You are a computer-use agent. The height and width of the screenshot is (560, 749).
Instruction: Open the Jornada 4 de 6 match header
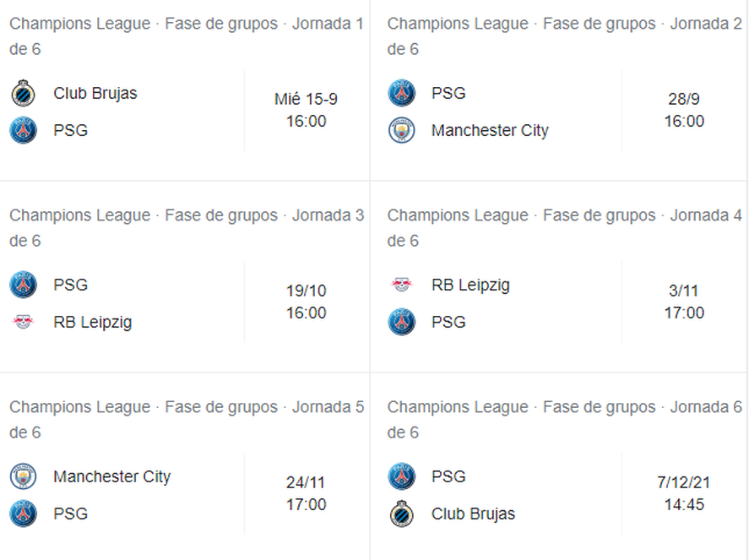564,227
